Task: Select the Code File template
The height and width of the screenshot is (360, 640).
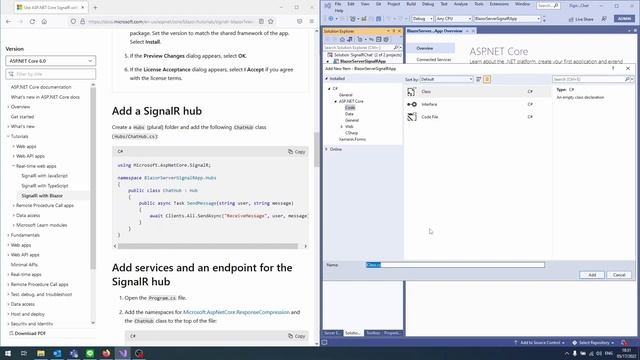Action: (x=478, y=117)
